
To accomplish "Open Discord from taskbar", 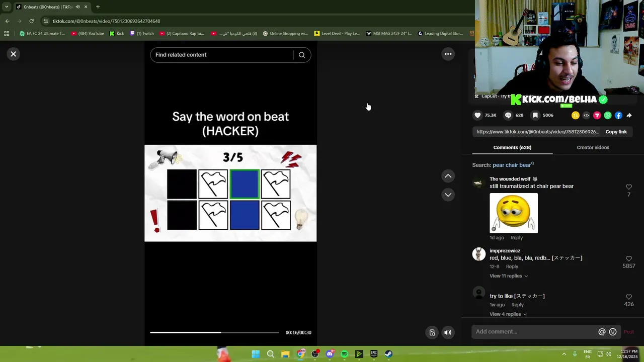I will [x=330, y=354].
